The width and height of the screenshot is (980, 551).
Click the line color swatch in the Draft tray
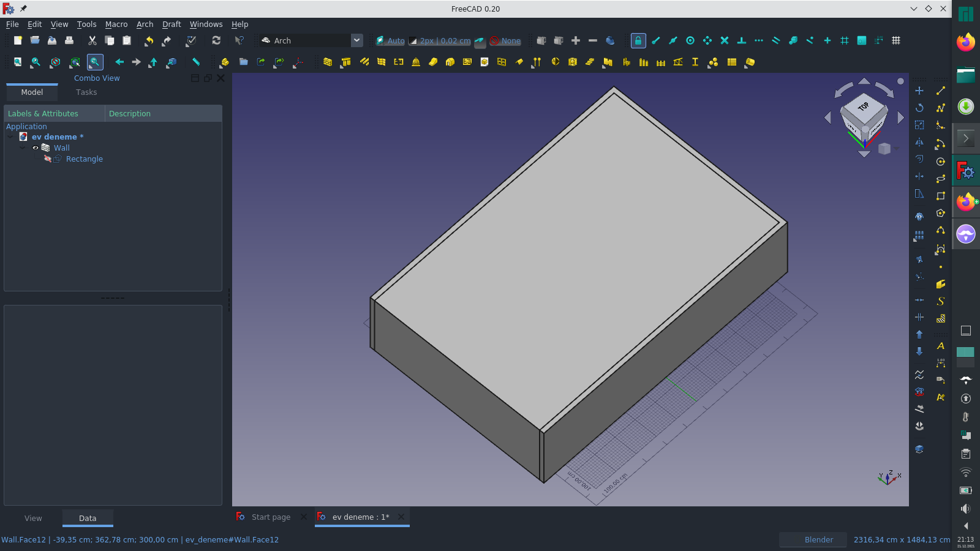pyautogui.click(x=412, y=40)
